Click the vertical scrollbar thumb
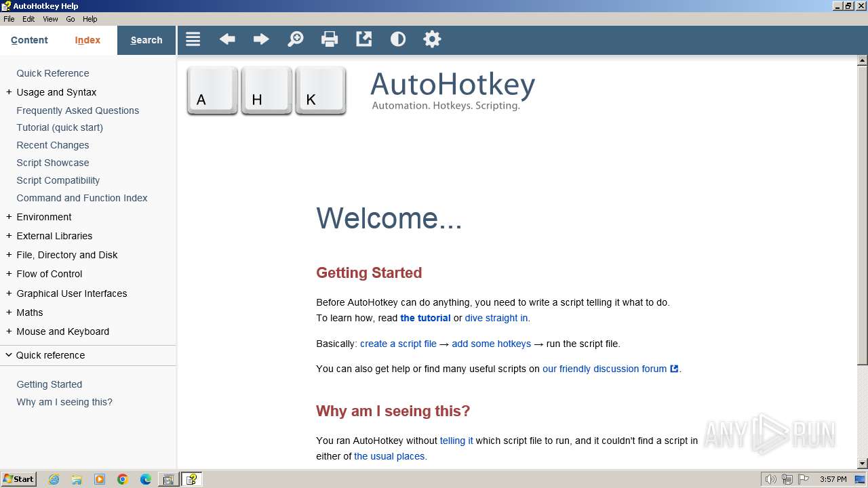The width and height of the screenshot is (868, 488). [x=863, y=216]
